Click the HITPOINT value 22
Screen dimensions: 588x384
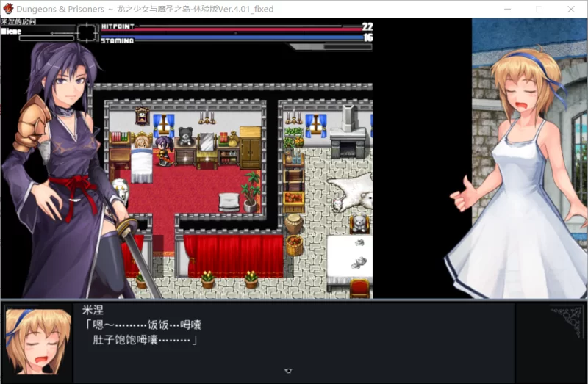(x=367, y=26)
